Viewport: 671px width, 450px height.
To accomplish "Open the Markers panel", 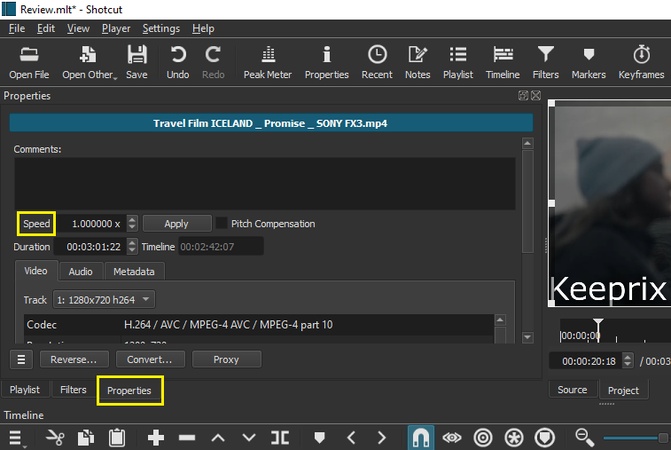I will [589, 62].
